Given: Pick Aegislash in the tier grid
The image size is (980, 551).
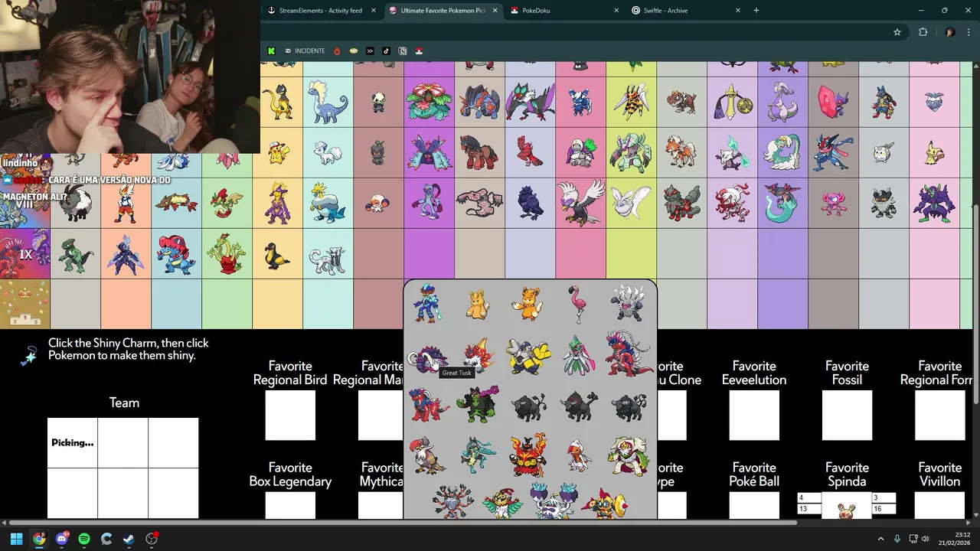Looking at the screenshot, I should click(732, 102).
